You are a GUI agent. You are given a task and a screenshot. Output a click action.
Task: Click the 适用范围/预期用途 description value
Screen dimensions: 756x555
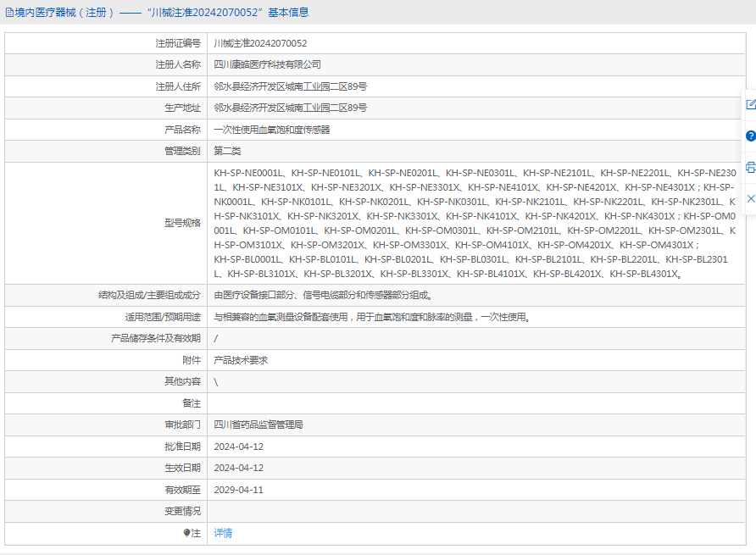click(372, 317)
